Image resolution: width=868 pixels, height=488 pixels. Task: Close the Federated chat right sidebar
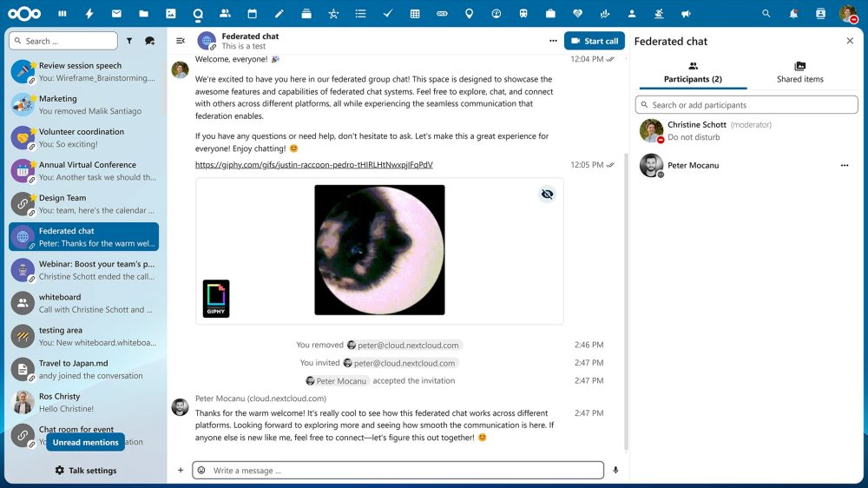pyautogui.click(x=850, y=41)
